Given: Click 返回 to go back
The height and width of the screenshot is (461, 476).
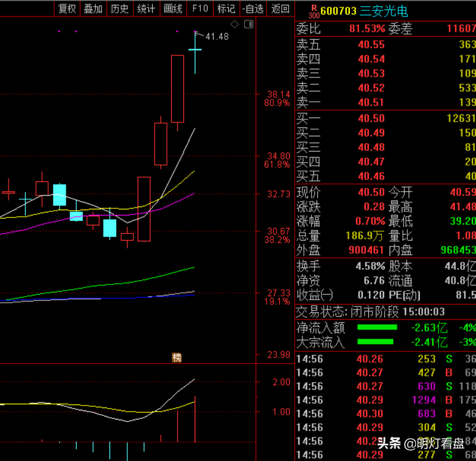Looking at the screenshot, I should (280, 9).
